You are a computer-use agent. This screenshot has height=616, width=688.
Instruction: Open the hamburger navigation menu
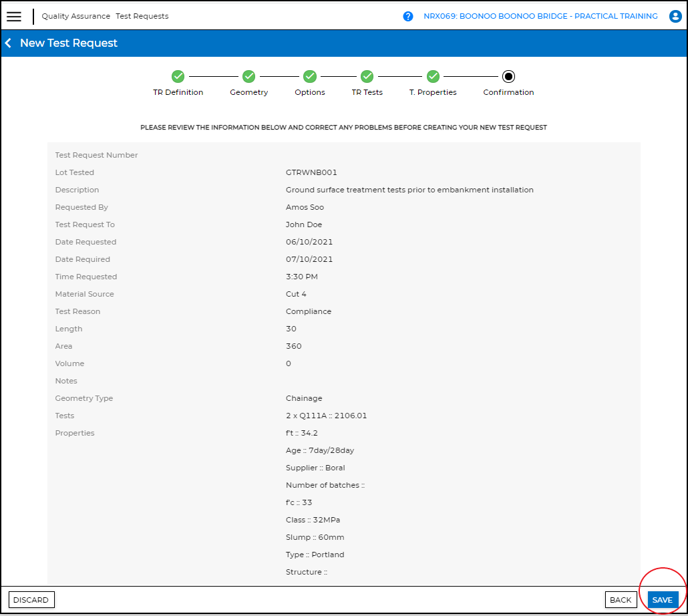tap(14, 17)
